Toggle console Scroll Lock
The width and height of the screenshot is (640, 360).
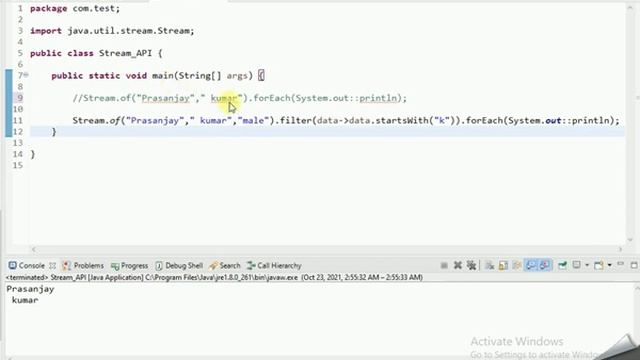coord(503,266)
